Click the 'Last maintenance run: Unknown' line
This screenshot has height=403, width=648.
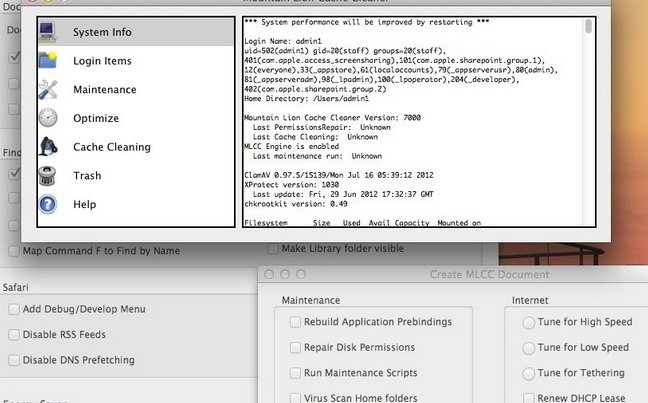pyautogui.click(x=317, y=156)
